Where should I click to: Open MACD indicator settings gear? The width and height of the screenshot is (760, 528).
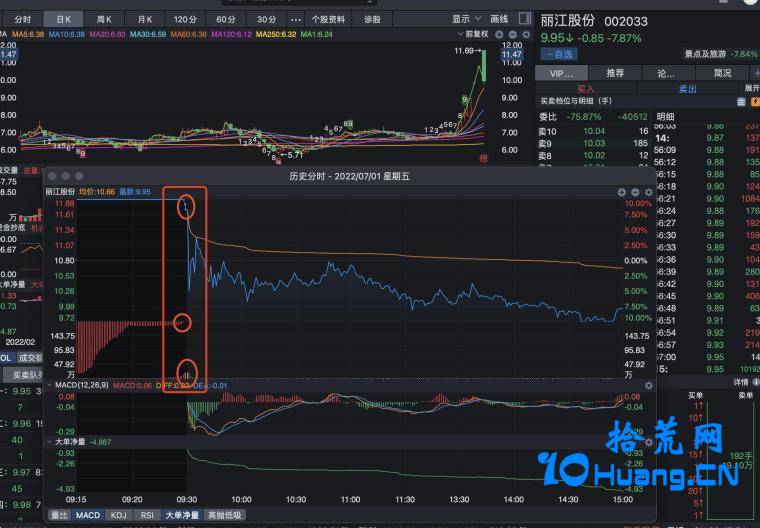point(649,385)
